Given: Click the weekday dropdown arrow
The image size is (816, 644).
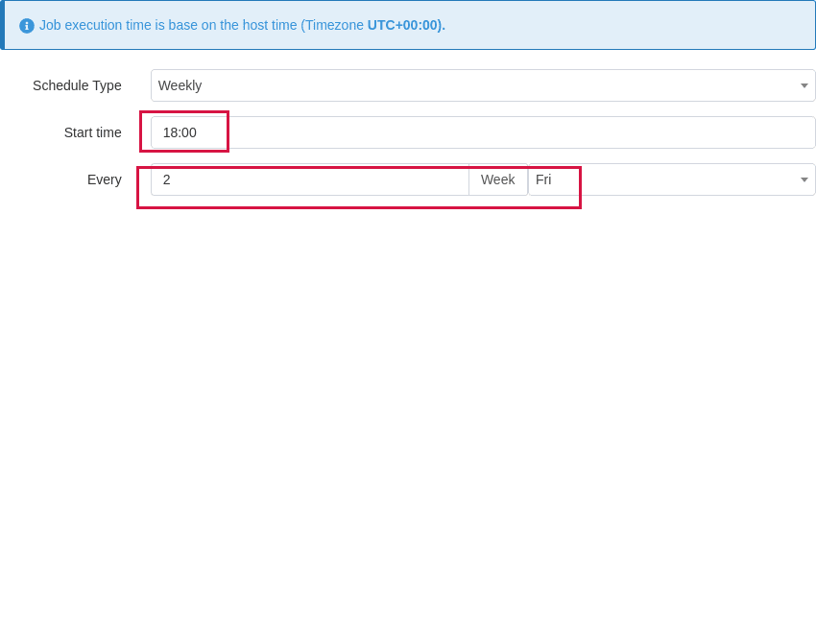Looking at the screenshot, I should pos(804,180).
